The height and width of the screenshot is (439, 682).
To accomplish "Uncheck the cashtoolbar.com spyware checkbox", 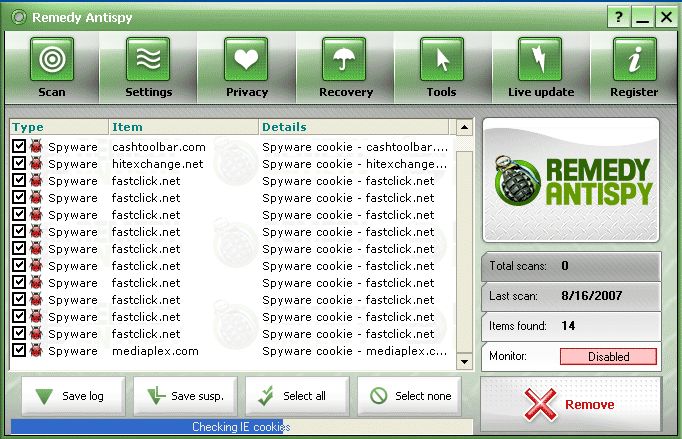I will (19, 146).
